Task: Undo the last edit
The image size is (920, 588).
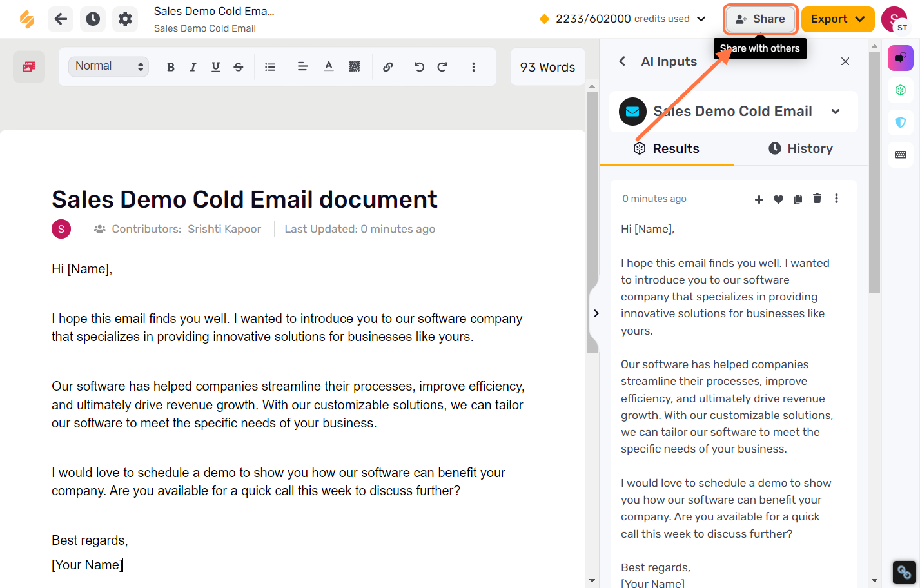Action: click(419, 66)
